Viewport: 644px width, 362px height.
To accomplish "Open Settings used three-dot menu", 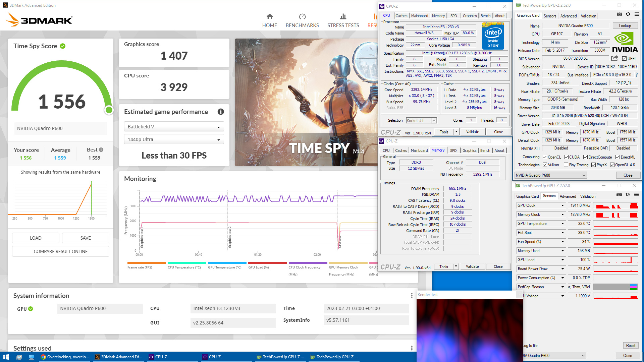I will (x=412, y=348).
